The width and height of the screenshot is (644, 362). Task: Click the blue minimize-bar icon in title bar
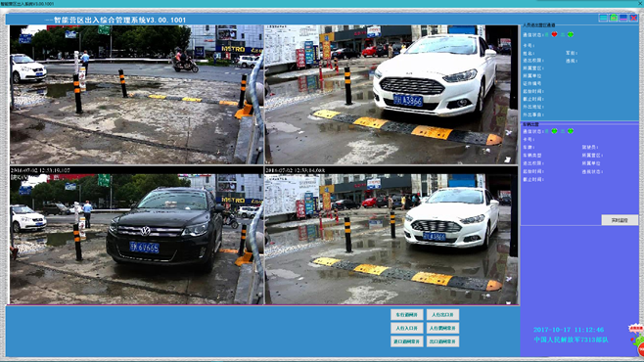click(x=623, y=18)
